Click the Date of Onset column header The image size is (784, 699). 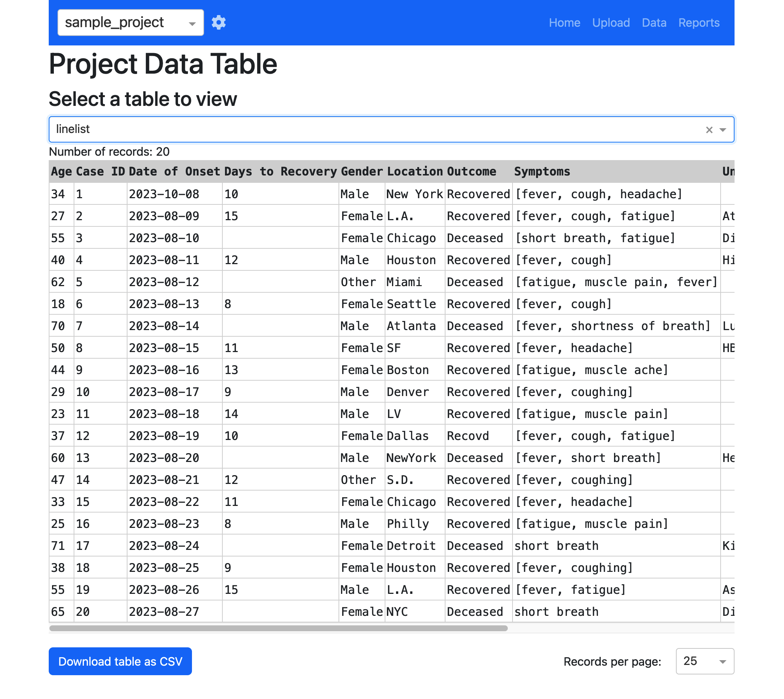[x=174, y=171]
